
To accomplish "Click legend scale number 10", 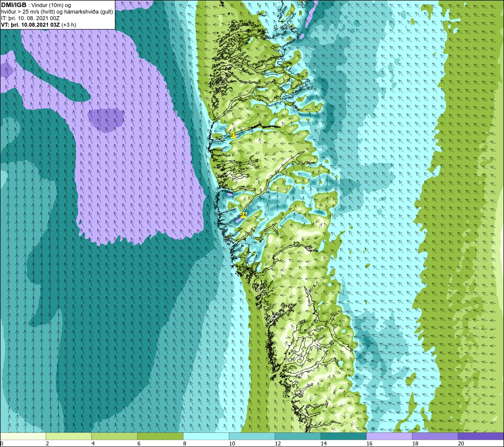I will 232,443.
